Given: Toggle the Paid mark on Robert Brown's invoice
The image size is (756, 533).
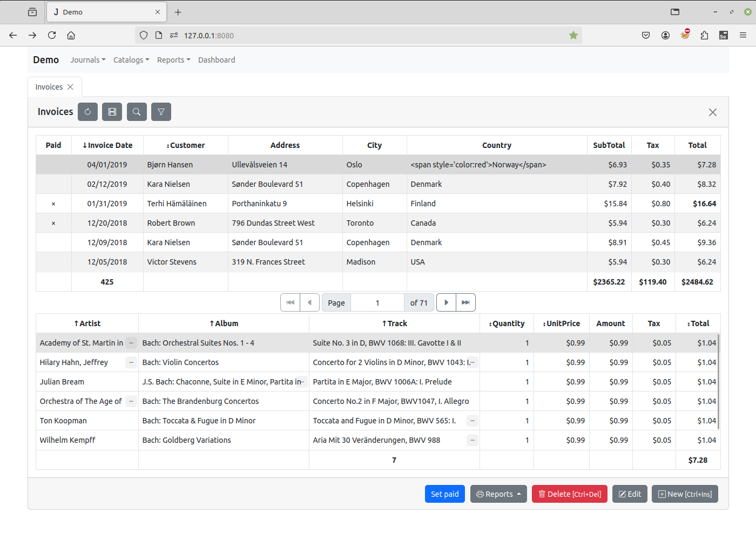Looking at the screenshot, I should click(x=53, y=222).
